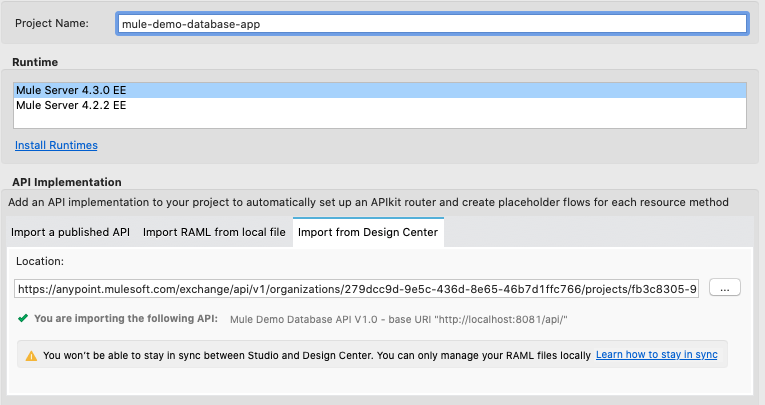Click 'You are importing the following API' text
The height and width of the screenshot is (405, 765).
126,320
